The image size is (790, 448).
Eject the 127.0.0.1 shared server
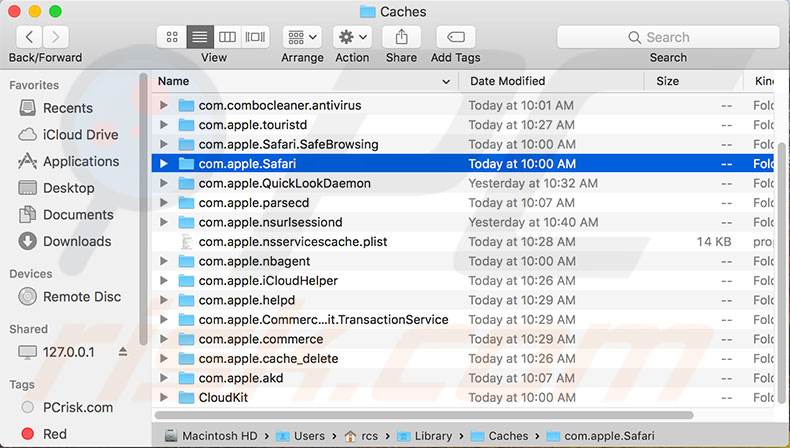(x=122, y=352)
